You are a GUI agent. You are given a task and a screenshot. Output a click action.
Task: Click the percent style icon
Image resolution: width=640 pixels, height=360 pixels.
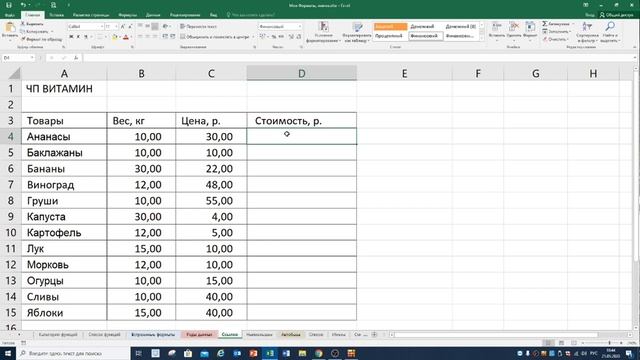(274, 37)
